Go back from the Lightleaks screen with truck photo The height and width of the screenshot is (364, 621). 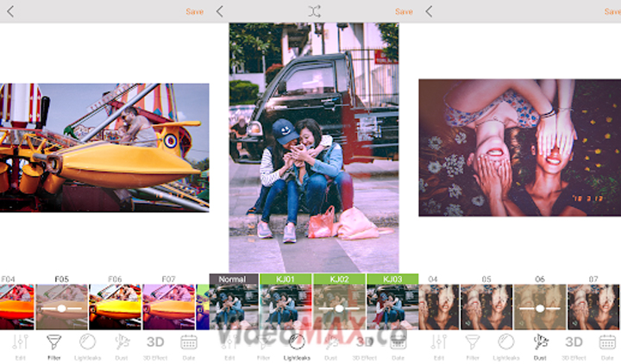pos(220,11)
